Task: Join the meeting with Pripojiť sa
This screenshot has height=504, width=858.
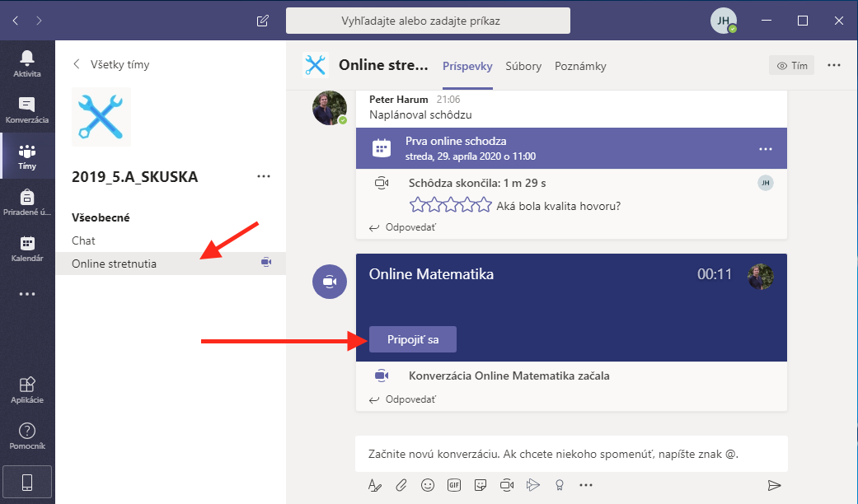Action: [x=412, y=339]
